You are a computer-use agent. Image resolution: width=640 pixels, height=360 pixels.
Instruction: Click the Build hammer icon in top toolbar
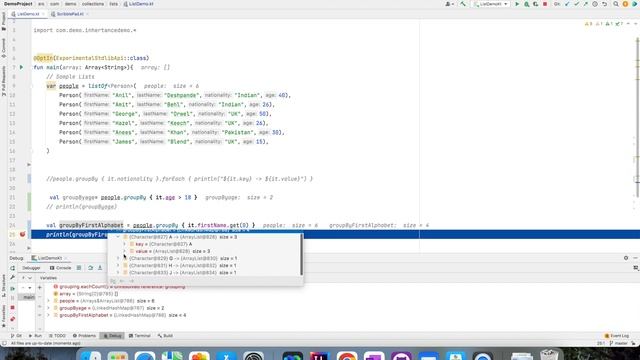[x=463, y=4]
